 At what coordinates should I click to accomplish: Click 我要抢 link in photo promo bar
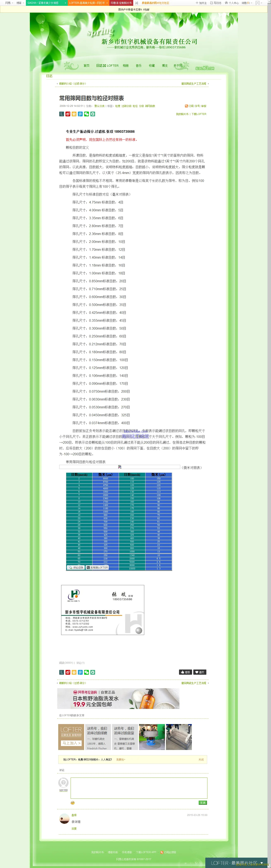(x=121, y=760)
